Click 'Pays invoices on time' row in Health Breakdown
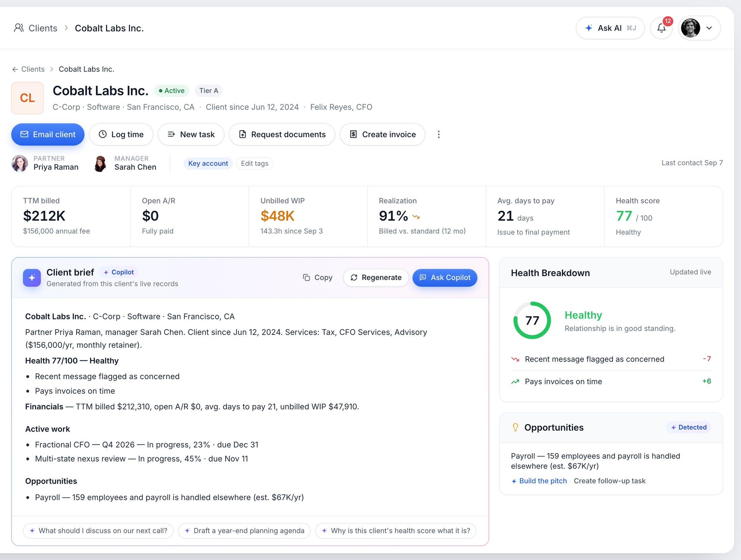741x560 pixels. (x=611, y=382)
